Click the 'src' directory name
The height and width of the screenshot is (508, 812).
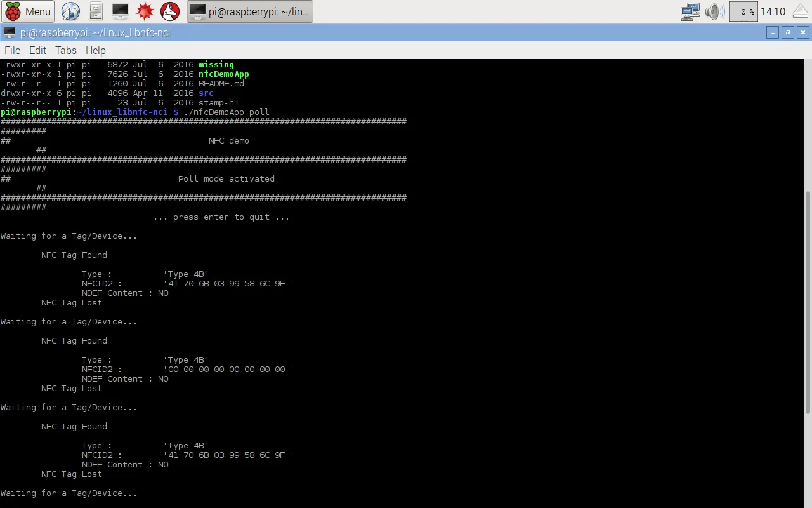[x=206, y=93]
